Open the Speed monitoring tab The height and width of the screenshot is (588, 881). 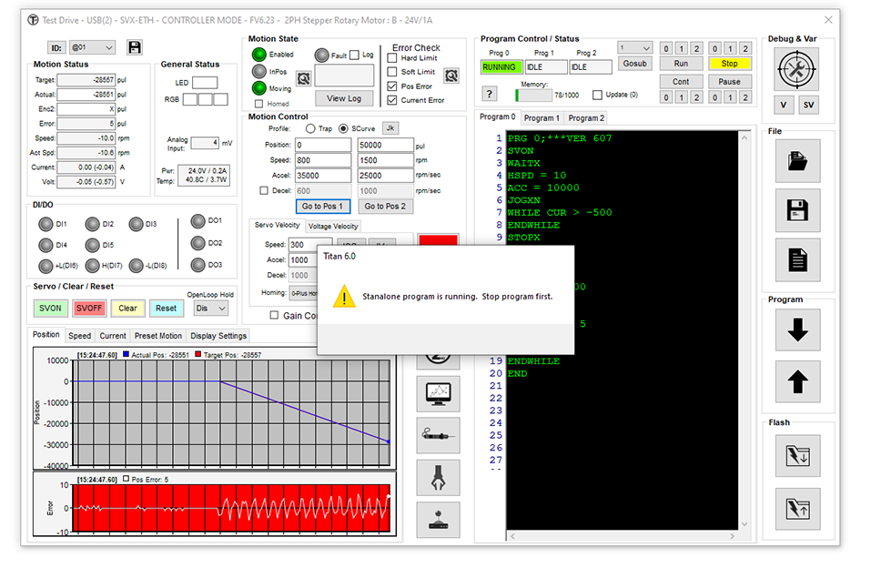(x=79, y=335)
